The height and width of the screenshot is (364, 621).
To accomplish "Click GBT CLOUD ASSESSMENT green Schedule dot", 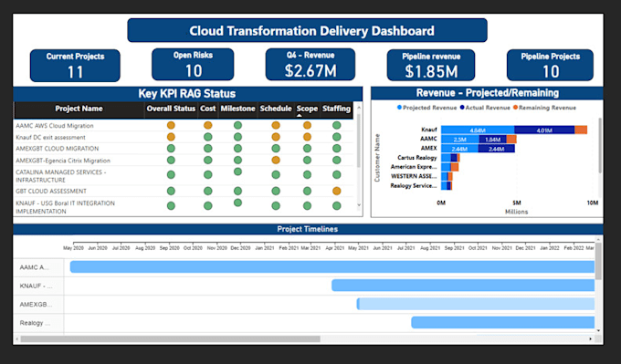I will pyautogui.click(x=276, y=191).
